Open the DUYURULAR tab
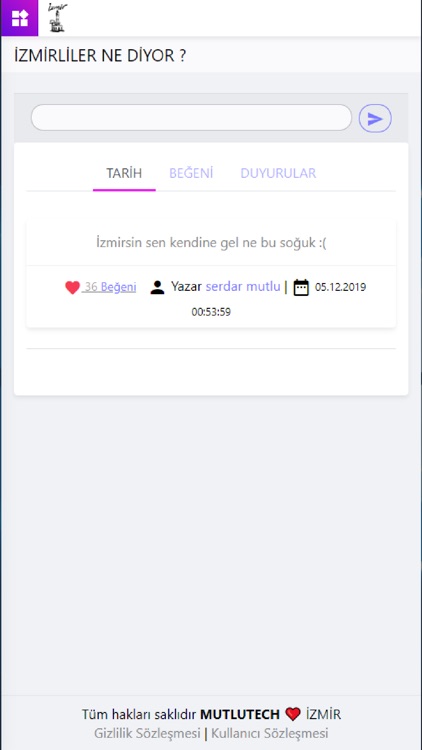422x750 pixels. point(278,173)
